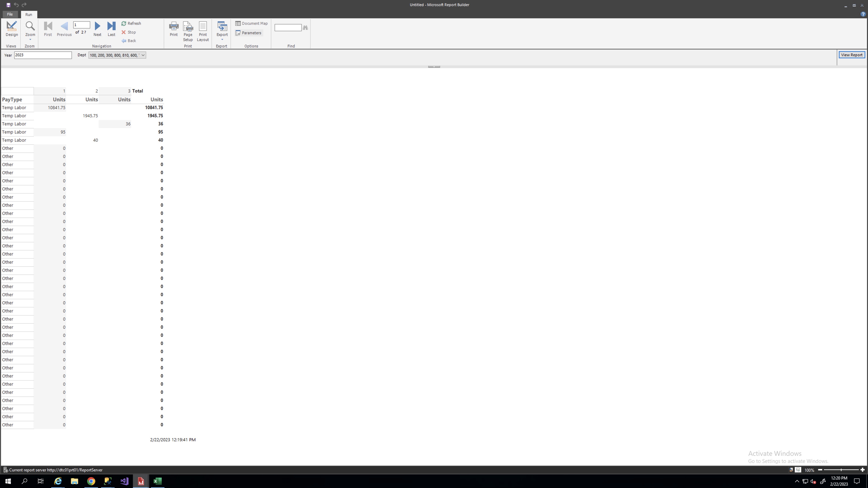Go to Next page
This screenshot has width=868, height=488.
97,29
